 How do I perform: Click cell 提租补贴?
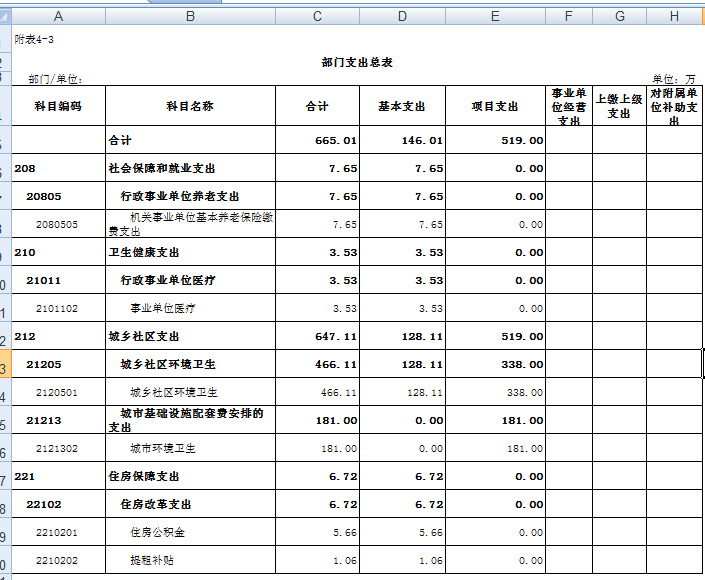click(190, 560)
